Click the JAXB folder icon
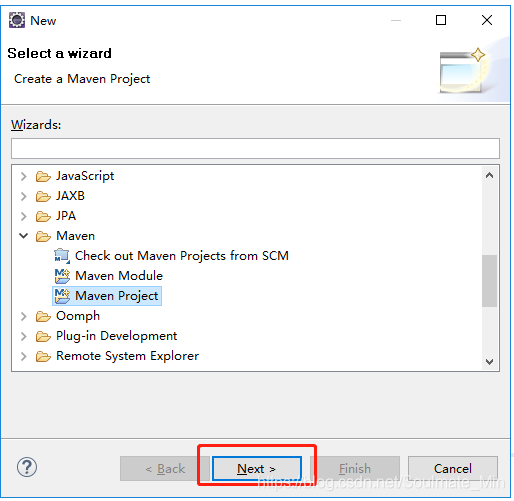 tap(43, 196)
